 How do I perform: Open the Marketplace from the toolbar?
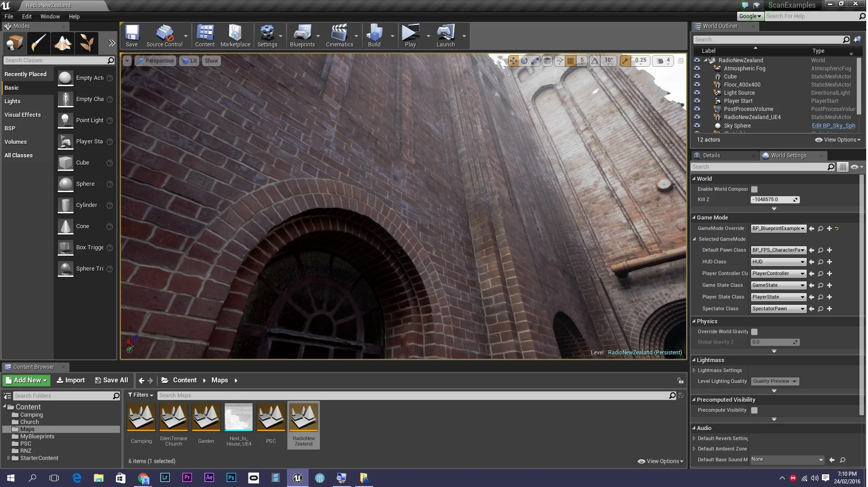coord(235,36)
